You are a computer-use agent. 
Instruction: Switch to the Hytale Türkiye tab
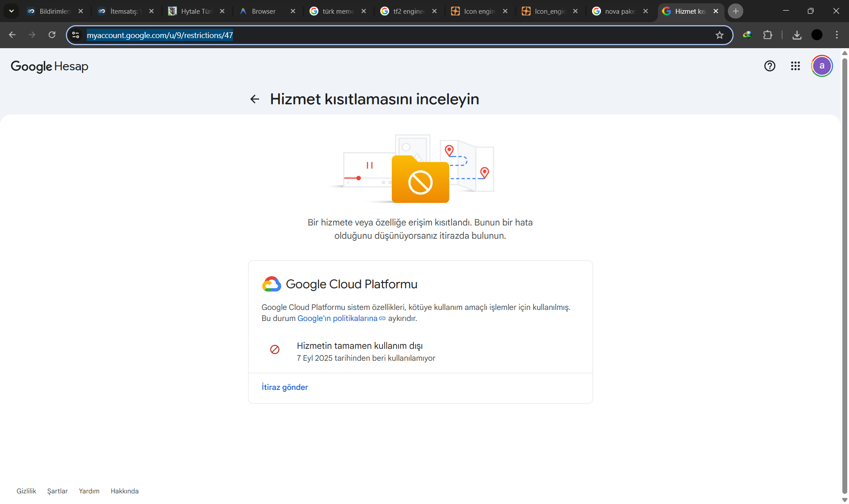[x=196, y=11]
